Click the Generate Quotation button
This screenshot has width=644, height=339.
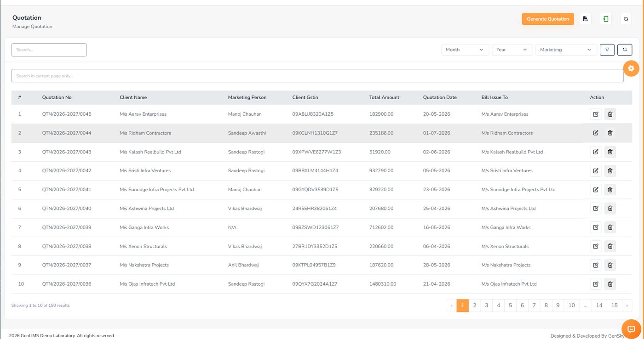pyautogui.click(x=548, y=19)
